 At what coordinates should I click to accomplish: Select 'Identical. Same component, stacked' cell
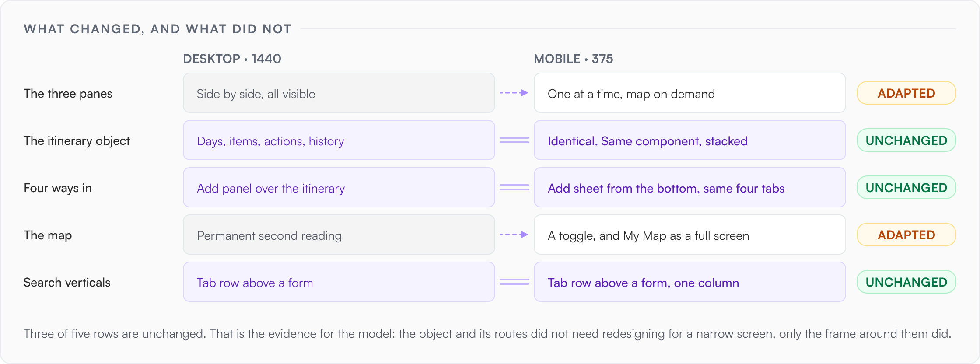pyautogui.click(x=690, y=140)
